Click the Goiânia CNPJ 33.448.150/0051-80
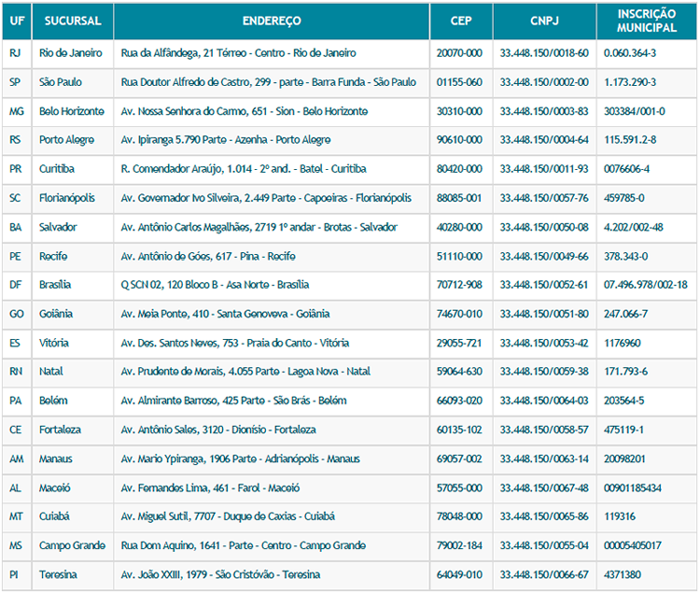This screenshot has height=593, width=700. point(543,314)
